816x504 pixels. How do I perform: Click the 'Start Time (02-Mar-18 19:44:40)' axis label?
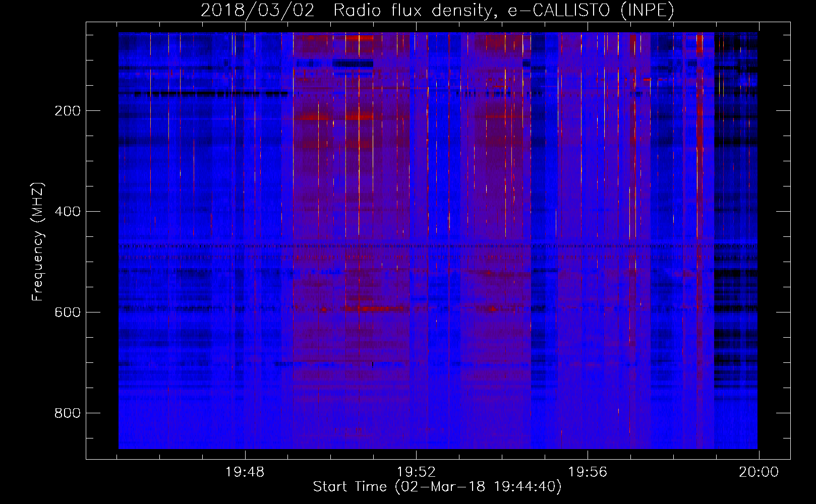click(x=437, y=487)
